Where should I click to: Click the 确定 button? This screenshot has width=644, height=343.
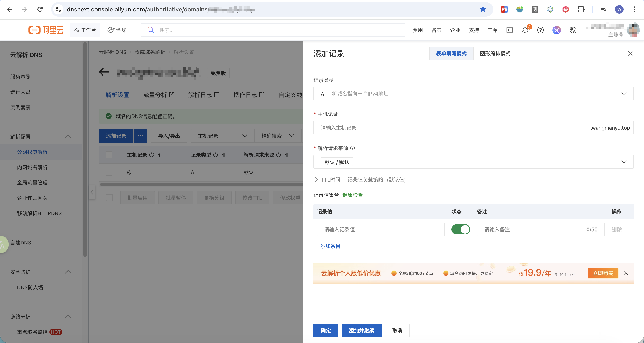325,330
